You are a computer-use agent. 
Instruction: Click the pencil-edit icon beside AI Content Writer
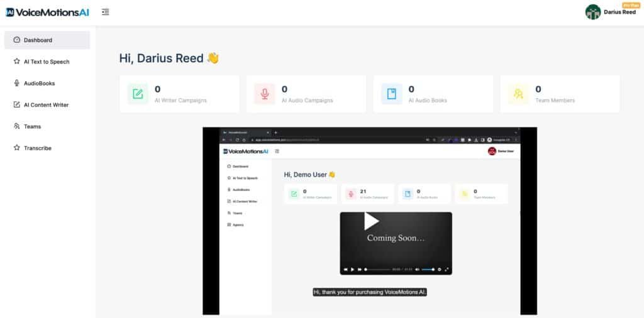tap(16, 104)
